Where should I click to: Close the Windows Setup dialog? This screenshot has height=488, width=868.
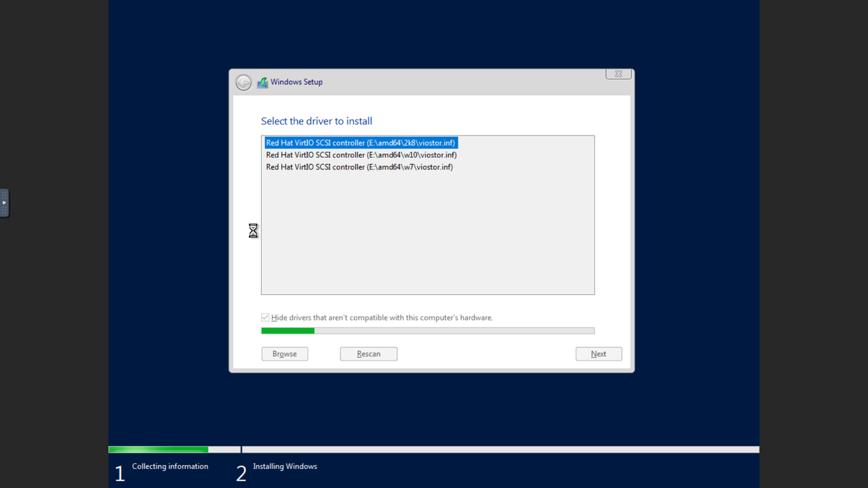coord(618,74)
